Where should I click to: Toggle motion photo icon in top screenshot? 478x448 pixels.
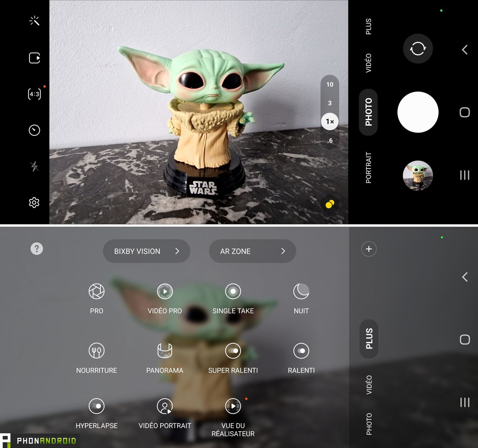[x=35, y=58]
